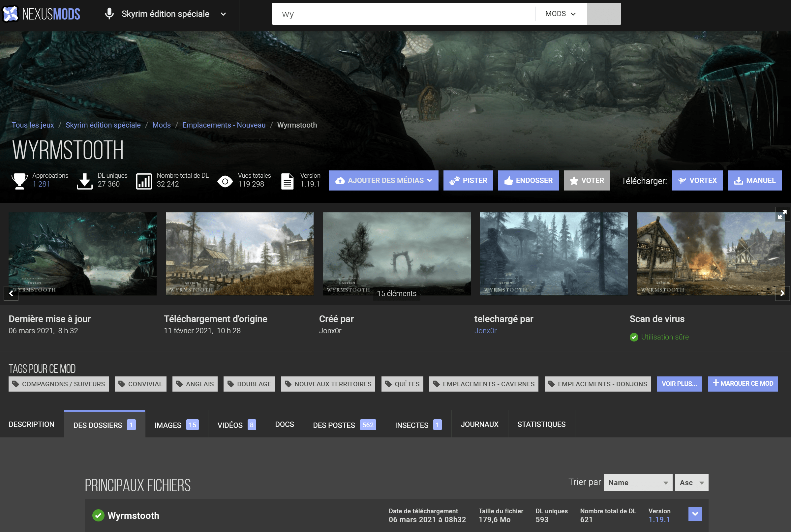Click the search field containing 'wy'
The height and width of the screenshot is (532, 791).
coord(404,14)
